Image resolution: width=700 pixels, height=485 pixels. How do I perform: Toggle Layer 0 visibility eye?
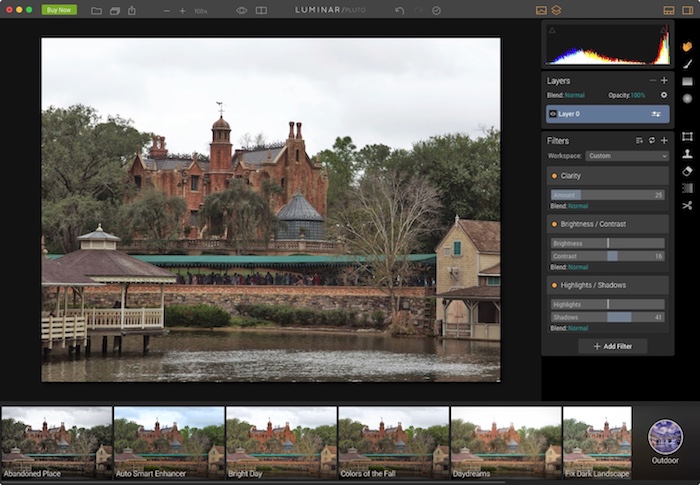553,114
